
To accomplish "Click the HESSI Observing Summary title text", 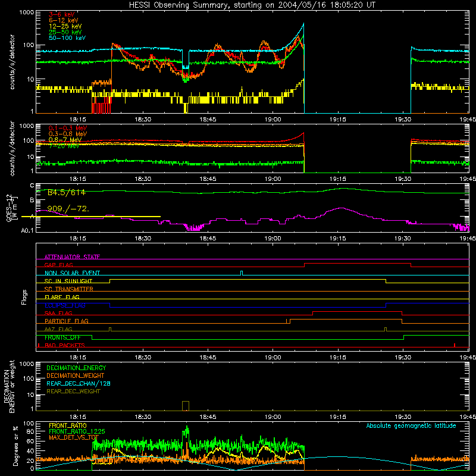I will pyautogui.click(x=252, y=5).
